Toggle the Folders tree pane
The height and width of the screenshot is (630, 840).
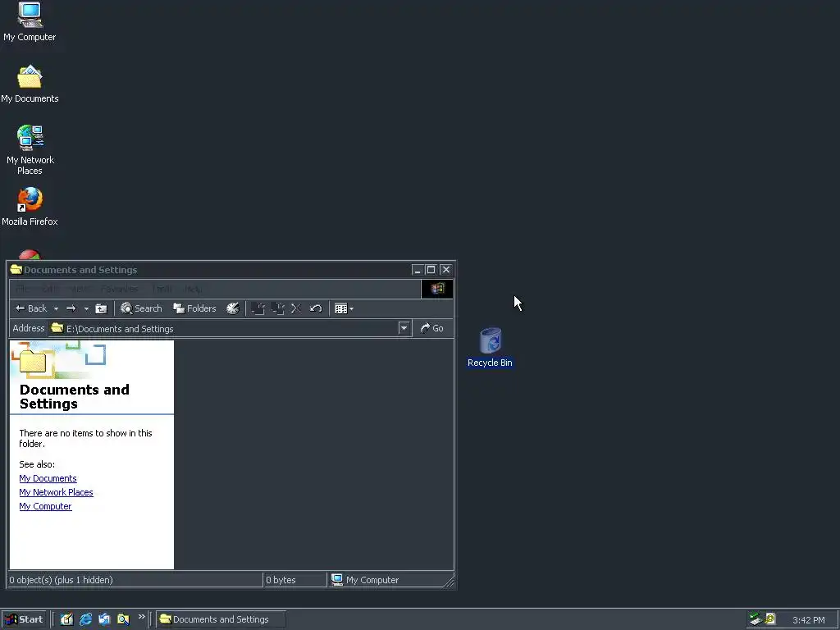point(194,308)
